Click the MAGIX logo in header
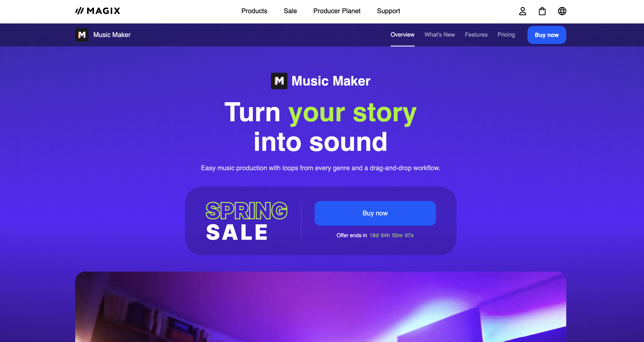644x342 pixels. coord(98,11)
